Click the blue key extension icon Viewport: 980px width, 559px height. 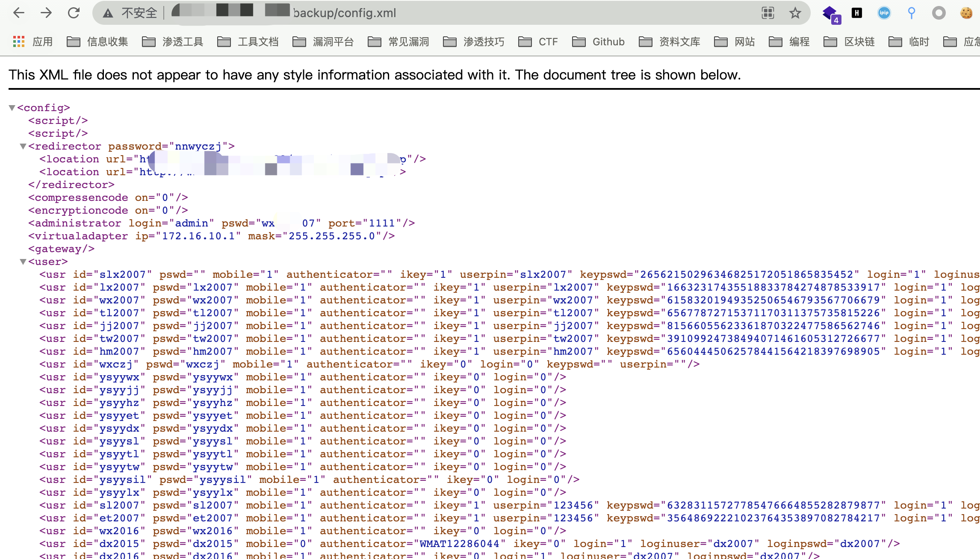click(911, 13)
